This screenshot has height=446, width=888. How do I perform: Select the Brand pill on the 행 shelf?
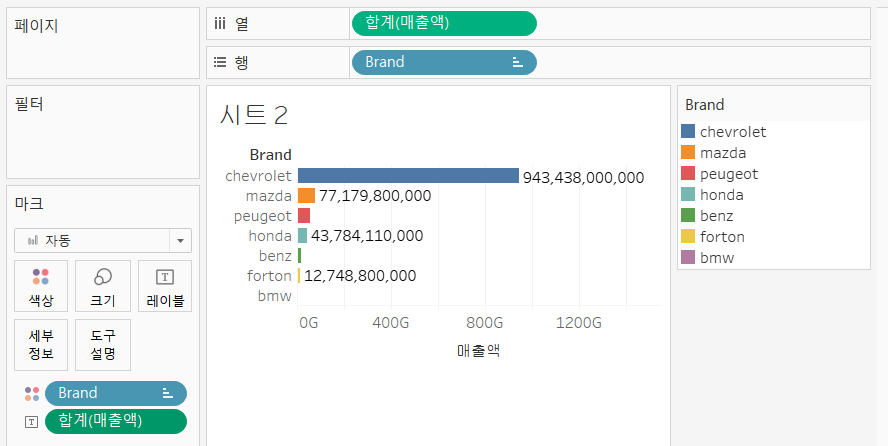[x=444, y=62]
